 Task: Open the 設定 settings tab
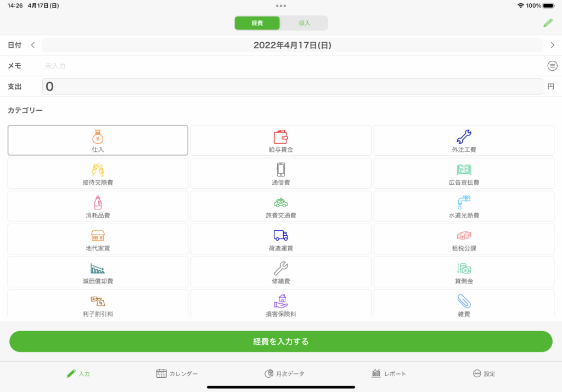tap(484, 374)
